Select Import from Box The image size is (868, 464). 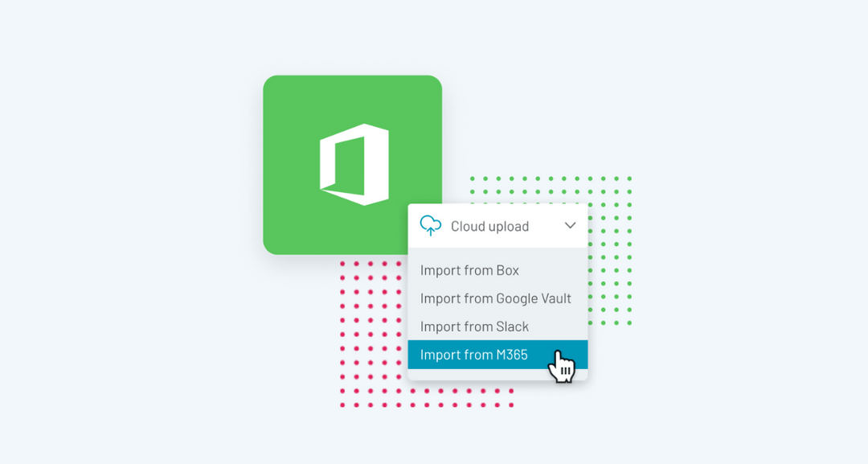click(x=469, y=270)
